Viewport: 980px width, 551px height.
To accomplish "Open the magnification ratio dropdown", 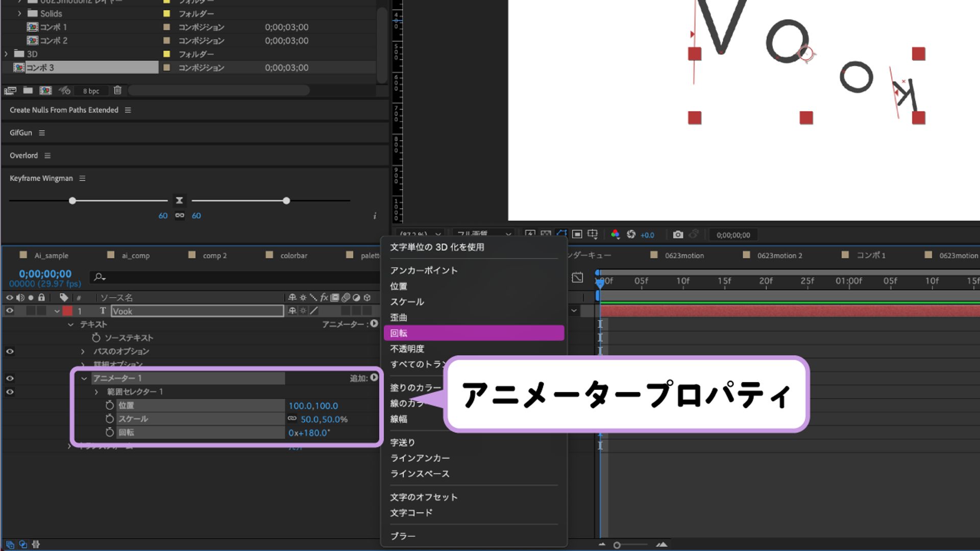I will (420, 235).
